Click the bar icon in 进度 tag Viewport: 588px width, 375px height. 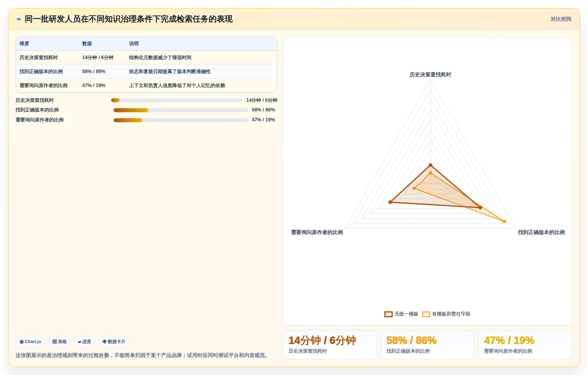point(80,342)
